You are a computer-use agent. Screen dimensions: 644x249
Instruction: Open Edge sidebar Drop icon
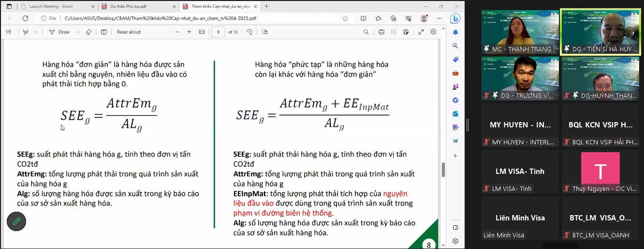[x=455, y=141]
